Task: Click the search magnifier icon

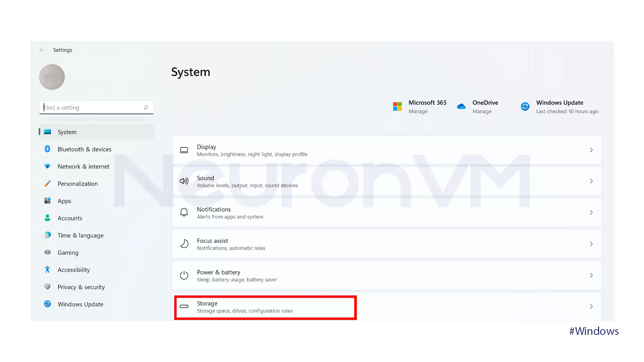Action: click(x=146, y=108)
